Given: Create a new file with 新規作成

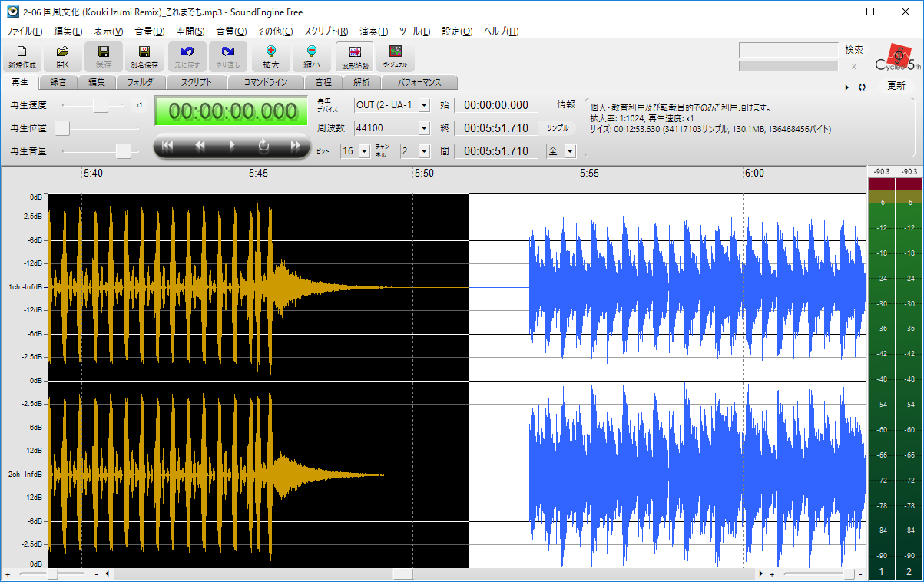Looking at the screenshot, I should (22, 57).
